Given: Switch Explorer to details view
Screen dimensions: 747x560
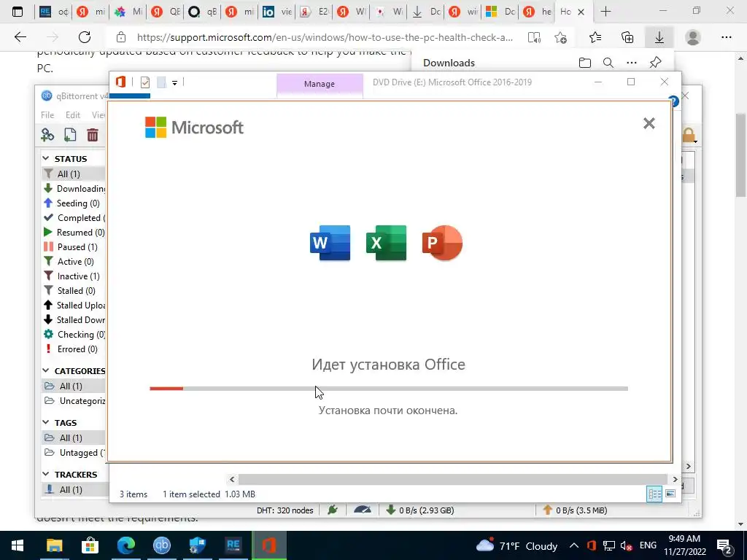Looking at the screenshot, I should click(654, 494).
